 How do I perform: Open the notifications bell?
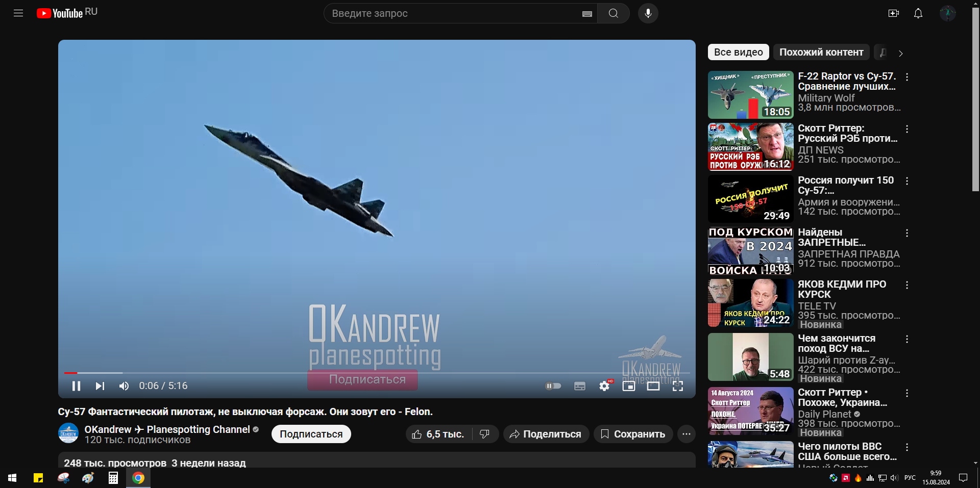pos(918,13)
